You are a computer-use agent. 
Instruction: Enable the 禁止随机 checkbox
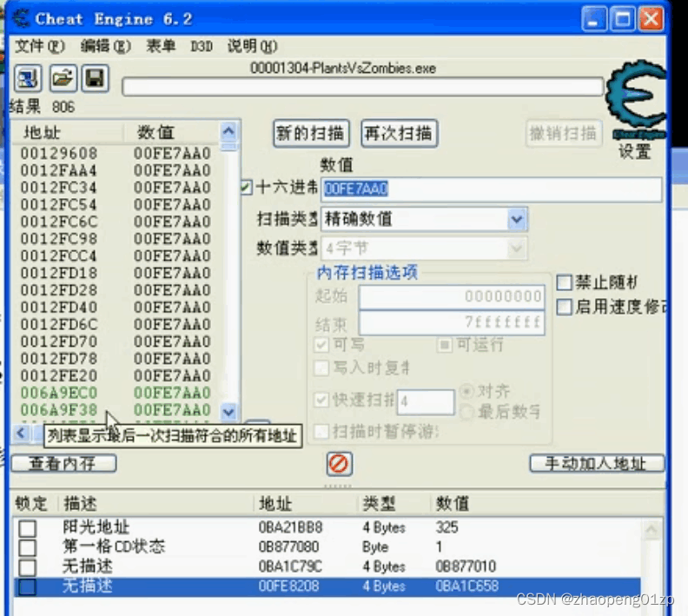[x=565, y=282]
